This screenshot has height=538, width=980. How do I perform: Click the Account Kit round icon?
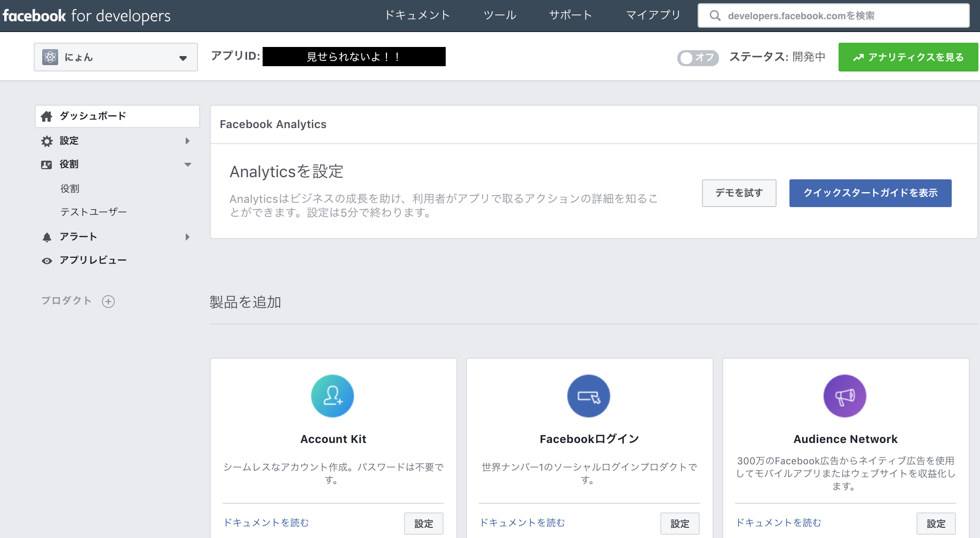[333, 396]
